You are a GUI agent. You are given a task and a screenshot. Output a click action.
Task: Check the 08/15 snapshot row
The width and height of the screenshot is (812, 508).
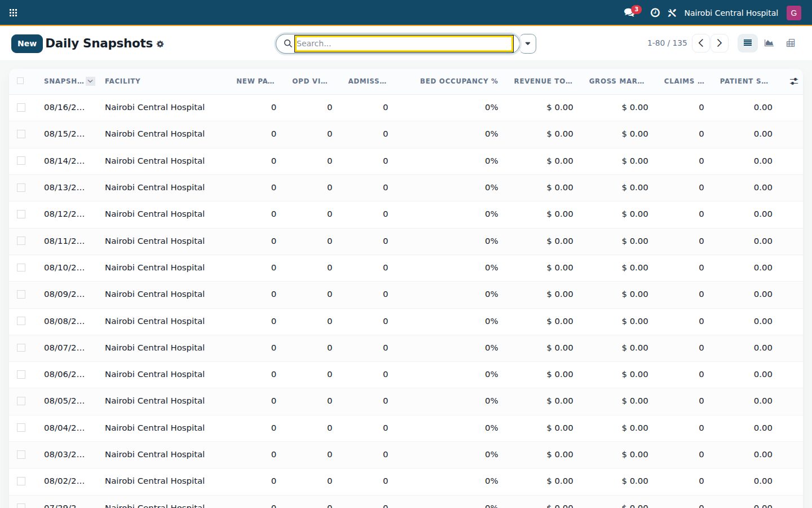(21, 134)
